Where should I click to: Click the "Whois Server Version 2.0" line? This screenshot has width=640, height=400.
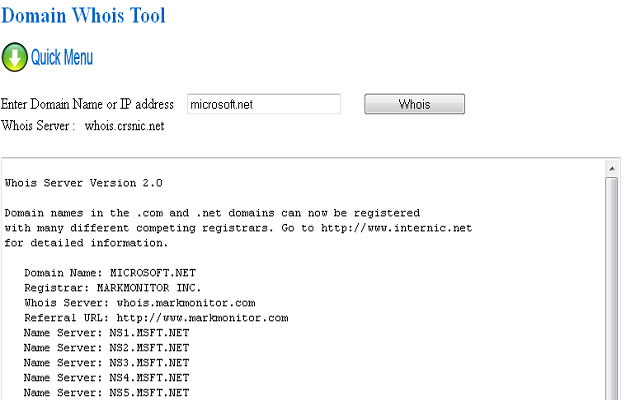point(83,183)
